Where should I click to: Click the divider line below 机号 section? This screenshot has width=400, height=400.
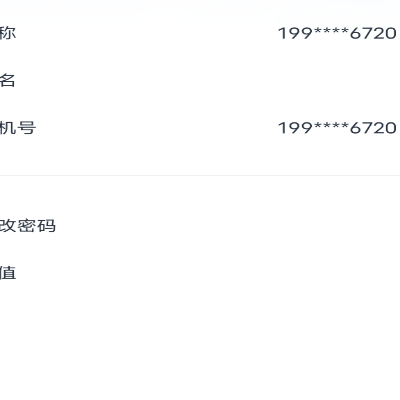200,175
